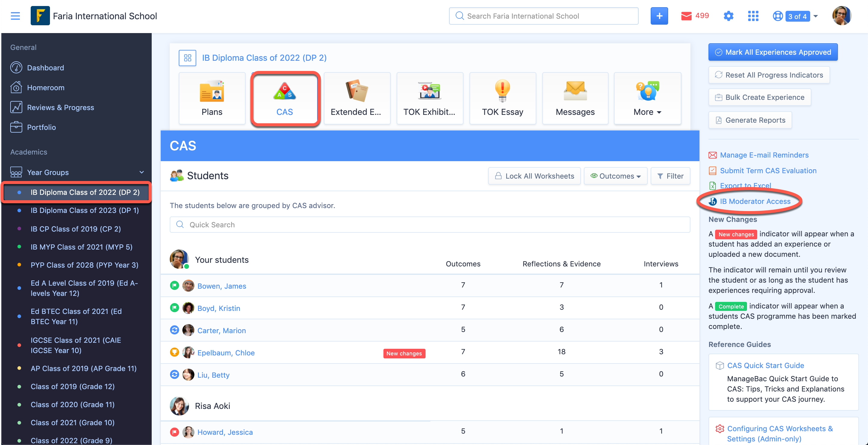This screenshot has height=445, width=868.
Task: Select IB CP Class of 2019 (CP 2)
Action: click(x=76, y=229)
